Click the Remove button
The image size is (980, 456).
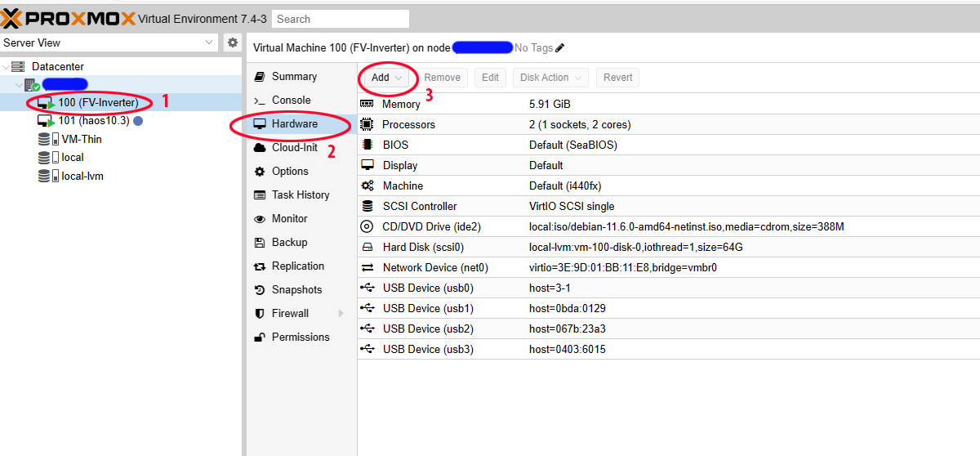tap(442, 78)
